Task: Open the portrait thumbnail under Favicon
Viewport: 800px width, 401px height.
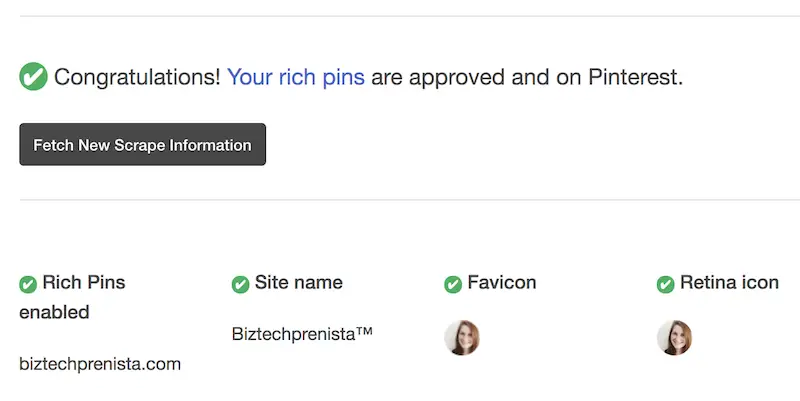Action: point(462,337)
